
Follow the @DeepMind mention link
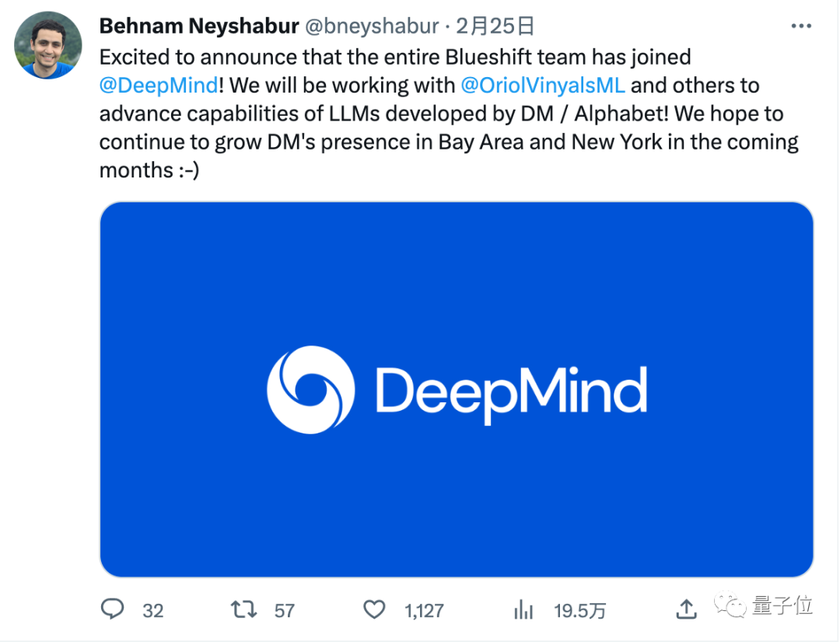pyautogui.click(x=159, y=85)
